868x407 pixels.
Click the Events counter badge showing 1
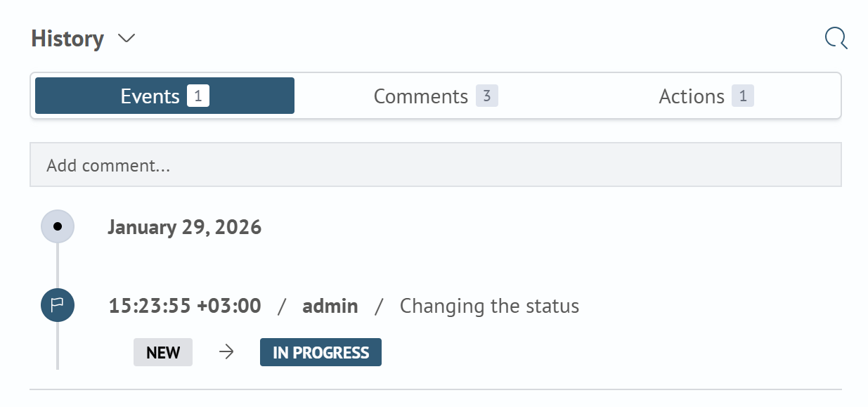click(x=199, y=95)
